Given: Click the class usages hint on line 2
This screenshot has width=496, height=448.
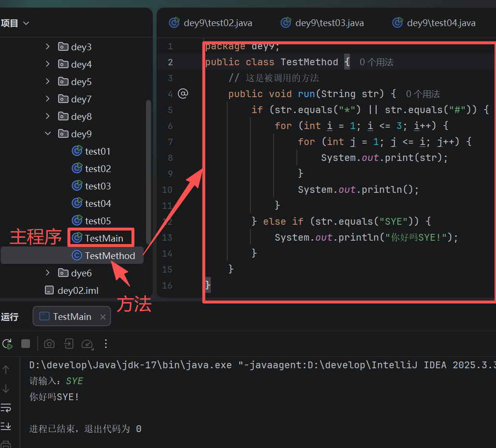Looking at the screenshot, I should 377,62.
